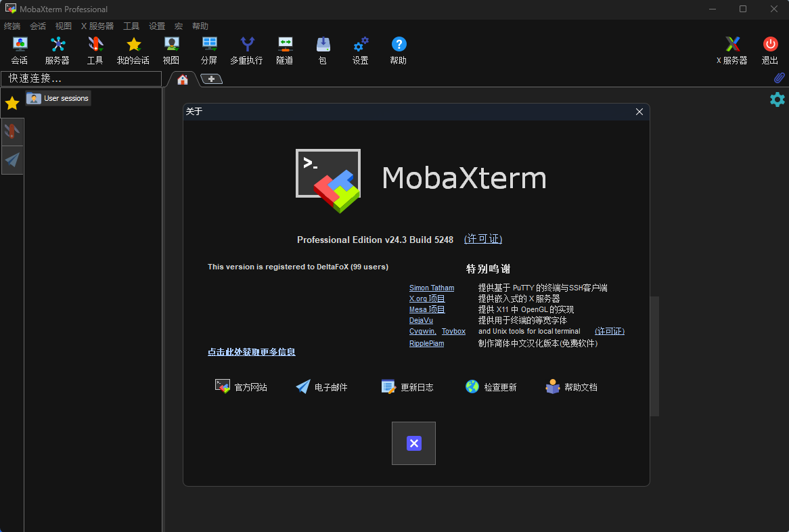The height and width of the screenshot is (532, 789).
Task: Click the 帮助 question mark toolbar icon
Action: pyautogui.click(x=399, y=51)
